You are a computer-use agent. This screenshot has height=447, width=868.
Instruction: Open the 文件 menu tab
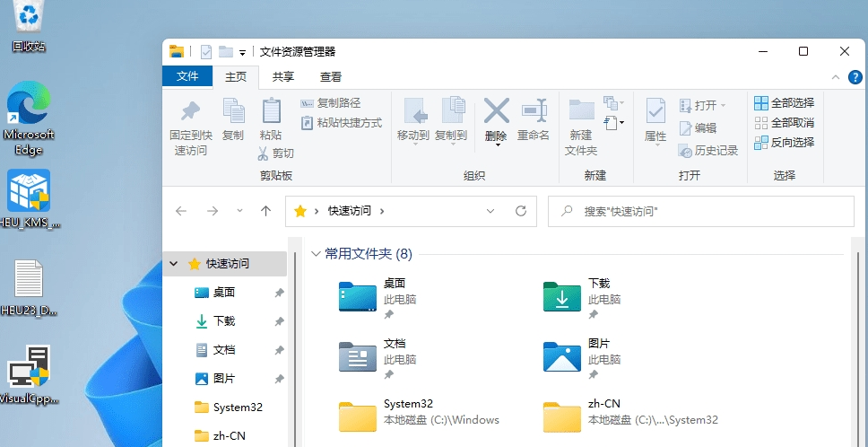(187, 76)
